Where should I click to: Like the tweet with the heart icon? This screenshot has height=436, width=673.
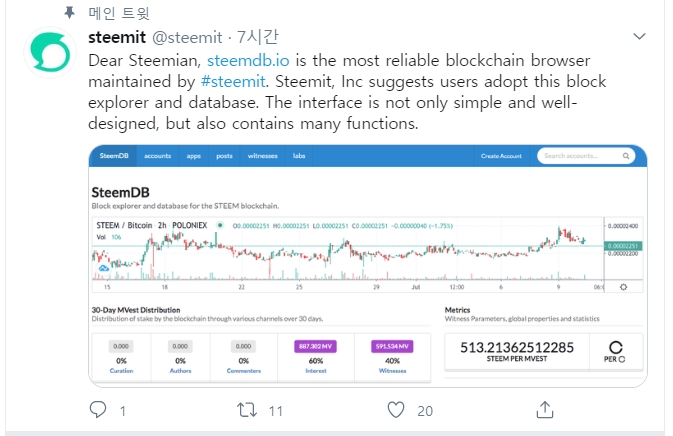click(396, 410)
